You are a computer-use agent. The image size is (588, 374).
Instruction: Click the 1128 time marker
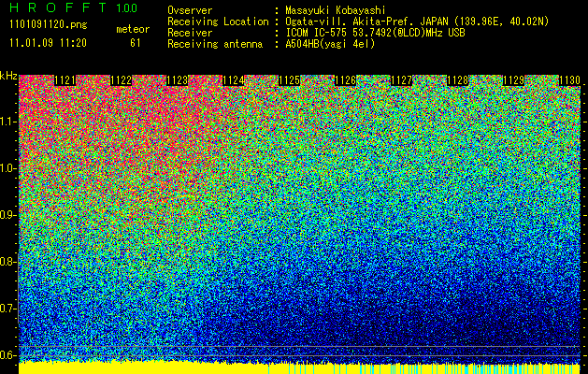(457, 80)
